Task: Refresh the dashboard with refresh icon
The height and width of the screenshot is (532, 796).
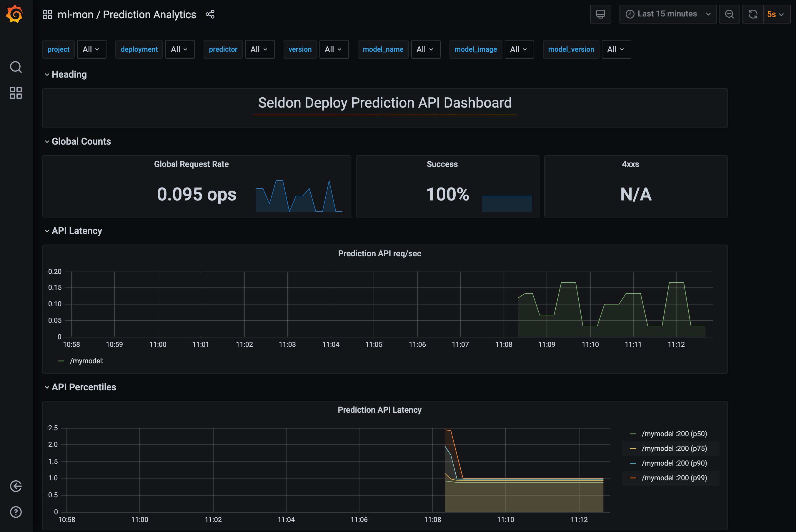Action: pos(753,14)
